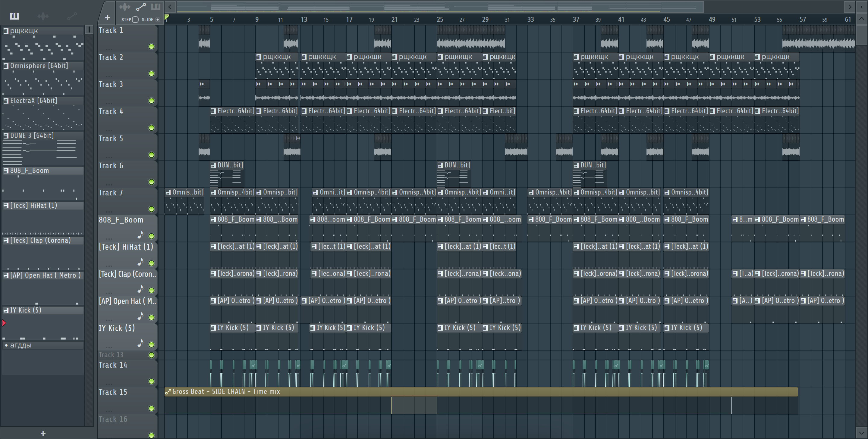Open the first DUN..bit] clip menu icon on Track 6
The width and height of the screenshot is (868, 439).
pos(213,165)
